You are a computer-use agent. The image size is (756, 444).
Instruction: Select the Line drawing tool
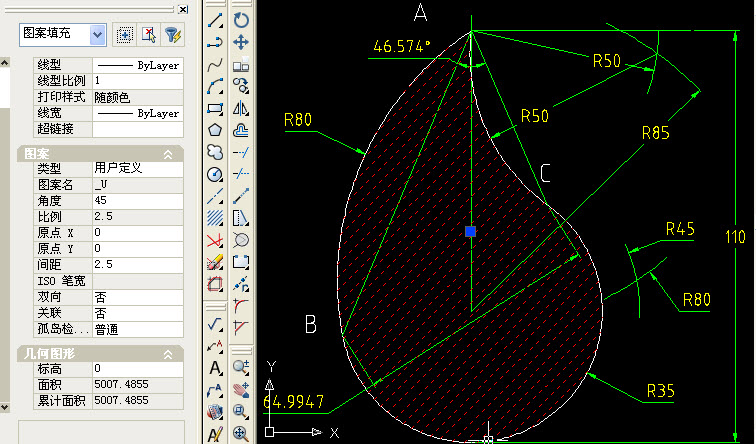[215, 20]
